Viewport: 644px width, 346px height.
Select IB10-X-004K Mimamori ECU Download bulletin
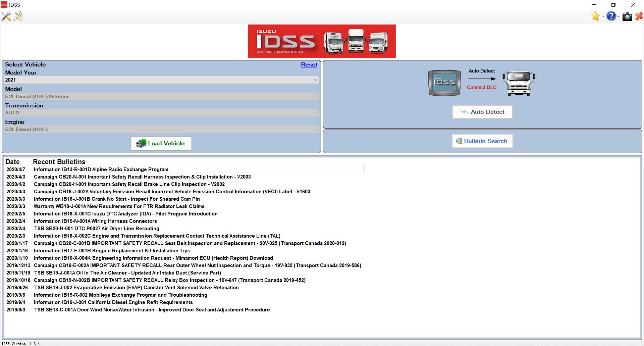(185, 258)
